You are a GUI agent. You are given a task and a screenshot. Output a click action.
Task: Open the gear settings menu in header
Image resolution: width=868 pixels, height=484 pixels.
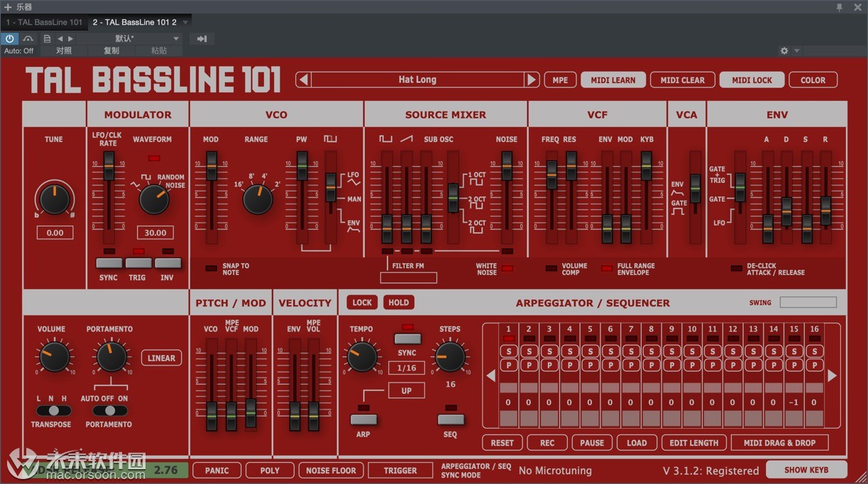pos(784,51)
